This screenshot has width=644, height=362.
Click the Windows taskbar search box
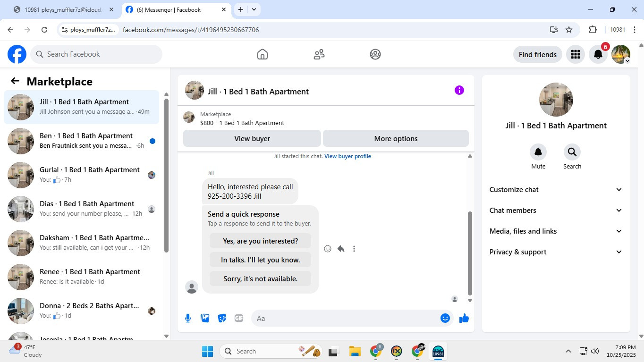coord(271,351)
